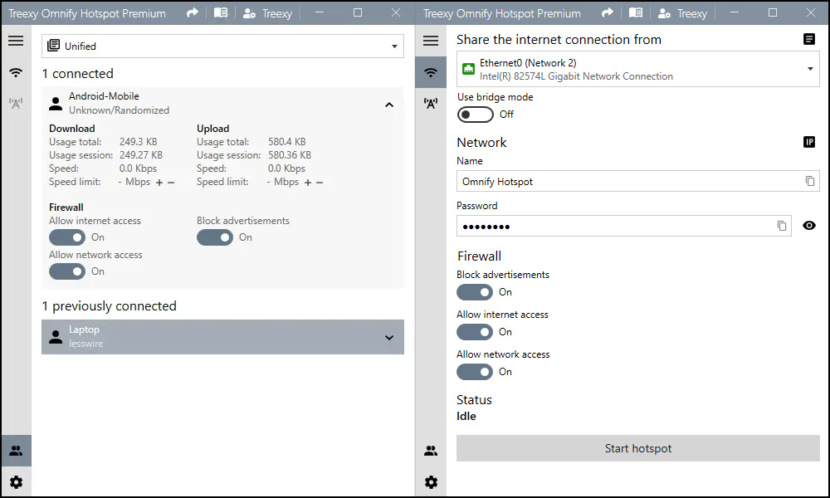Click Treexy account in left window title bar
The width and height of the screenshot is (830, 498).
267,13
